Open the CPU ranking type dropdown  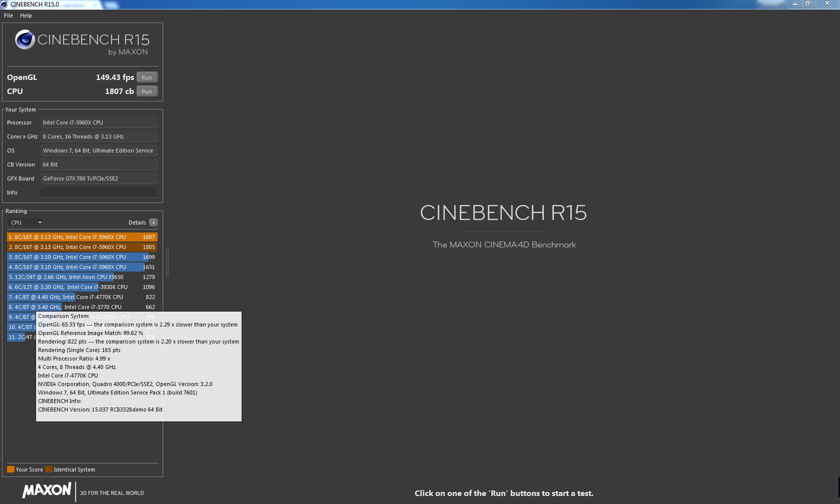tap(27, 222)
